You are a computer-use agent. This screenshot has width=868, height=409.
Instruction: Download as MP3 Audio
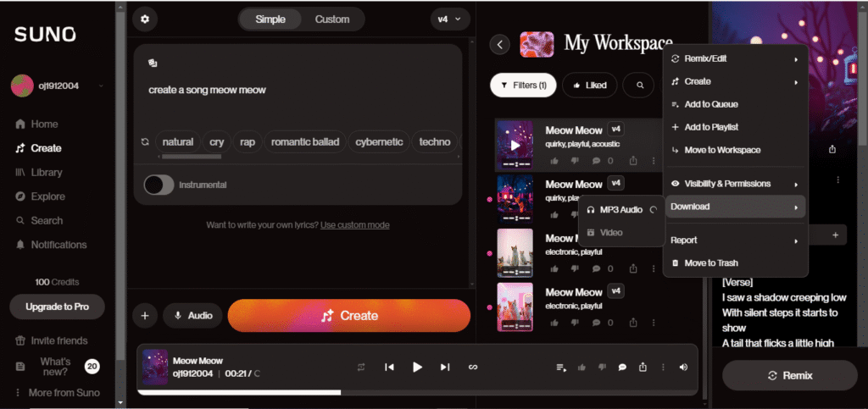click(621, 209)
